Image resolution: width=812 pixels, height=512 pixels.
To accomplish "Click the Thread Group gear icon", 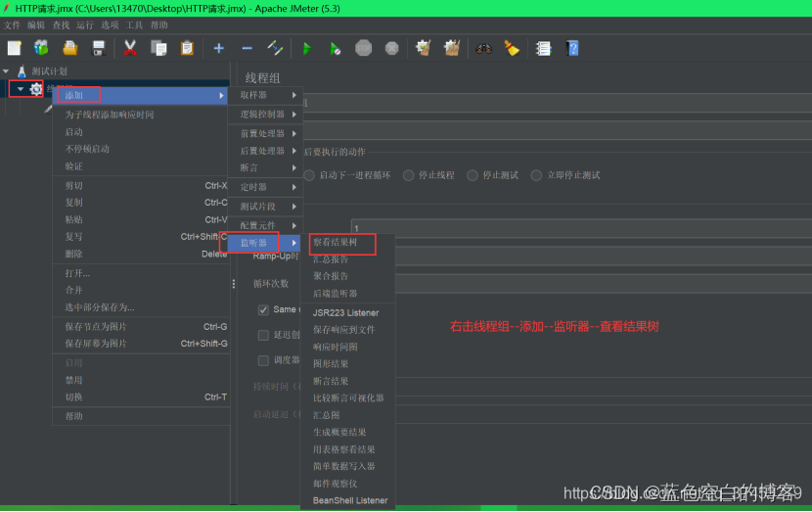I will coord(36,89).
